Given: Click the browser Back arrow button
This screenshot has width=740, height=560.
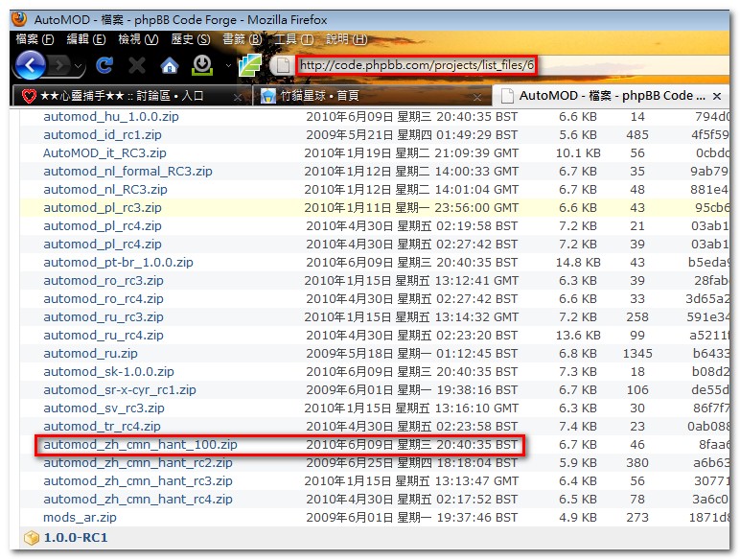Looking at the screenshot, I should [31, 64].
